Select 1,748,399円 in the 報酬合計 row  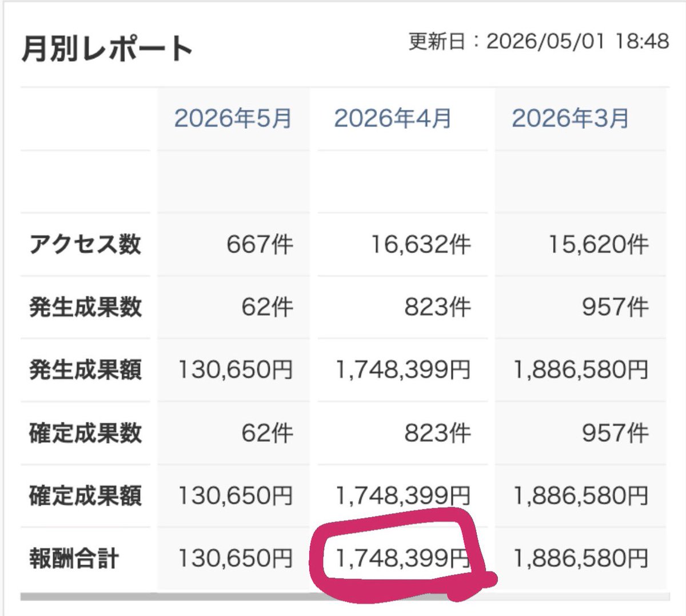point(403,559)
